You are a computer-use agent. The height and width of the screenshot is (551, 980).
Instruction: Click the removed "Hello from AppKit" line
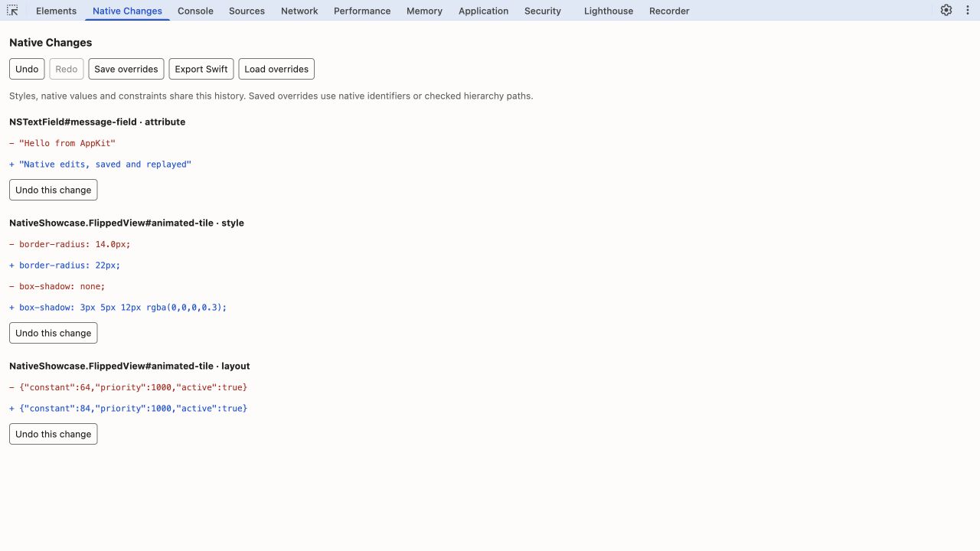(x=63, y=143)
